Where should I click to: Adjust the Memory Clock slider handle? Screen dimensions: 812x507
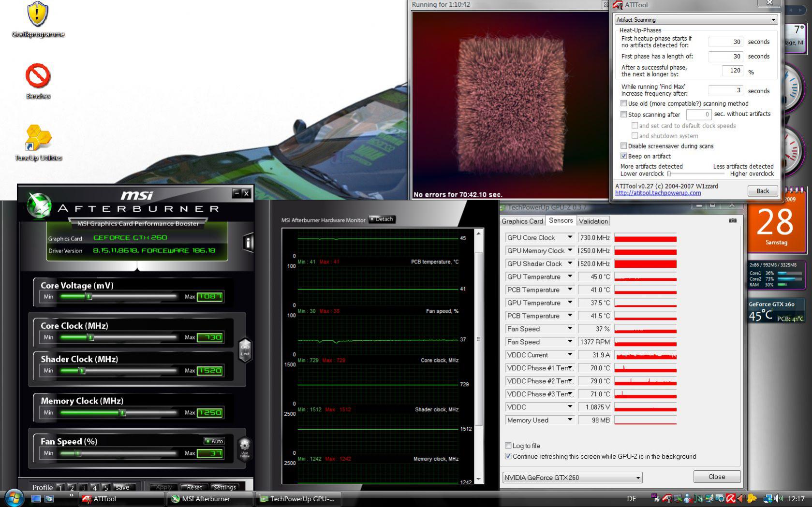(x=123, y=412)
